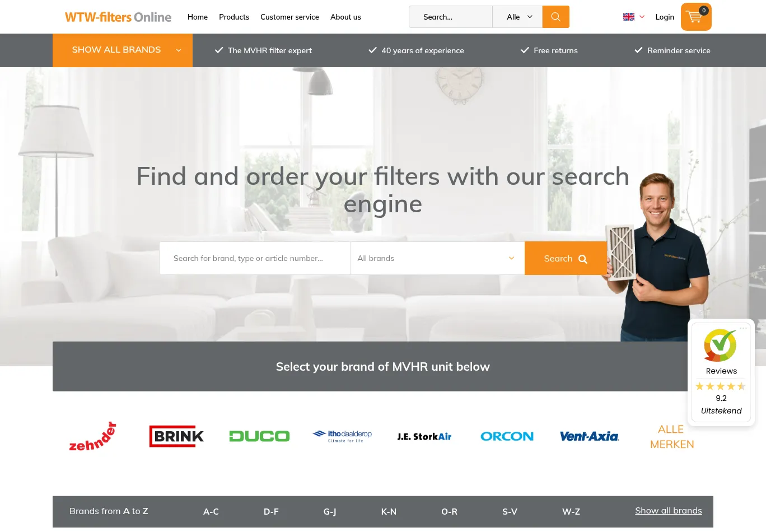Pick the Orcon brand logo
The image size is (766, 532).
point(507,436)
